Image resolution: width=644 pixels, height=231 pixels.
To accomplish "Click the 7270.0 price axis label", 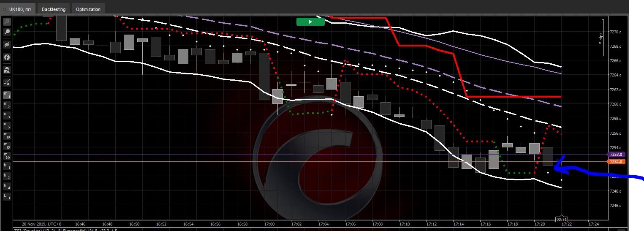I will click(614, 32).
